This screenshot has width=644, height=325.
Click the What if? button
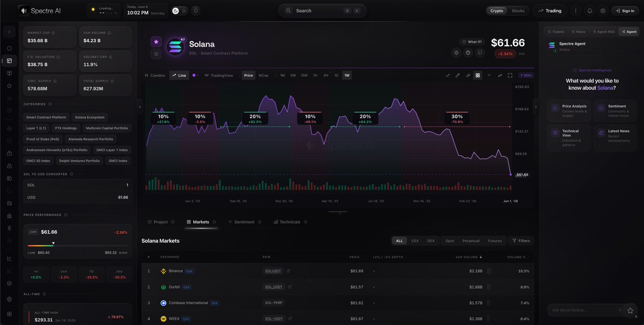click(472, 41)
